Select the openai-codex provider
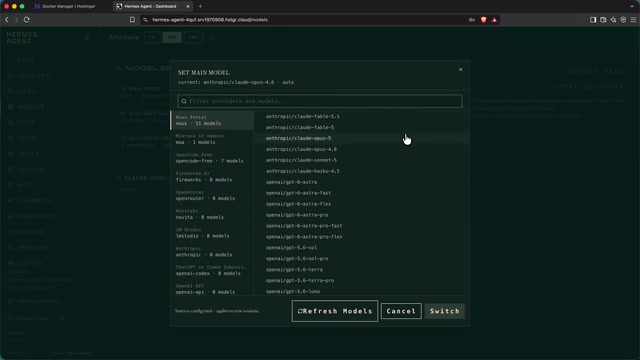This screenshot has width=640, height=360. 212,270
